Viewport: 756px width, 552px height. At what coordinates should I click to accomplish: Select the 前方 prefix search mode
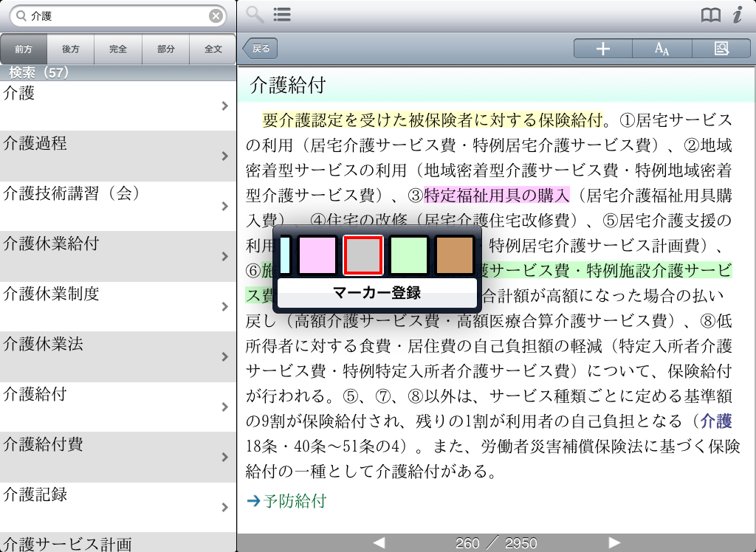pyautogui.click(x=24, y=49)
